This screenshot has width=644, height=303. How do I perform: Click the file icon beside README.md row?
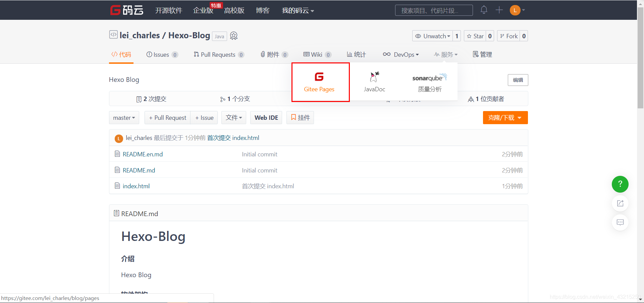pos(117,170)
